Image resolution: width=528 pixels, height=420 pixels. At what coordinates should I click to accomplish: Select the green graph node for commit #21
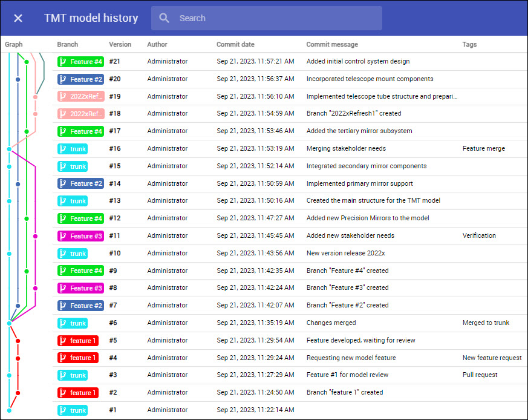[x=27, y=62]
